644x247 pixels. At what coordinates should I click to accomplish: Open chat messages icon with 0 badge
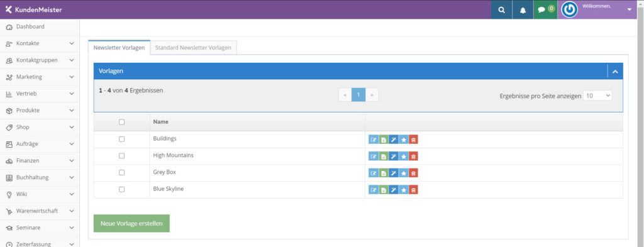click(x=545, y=10)
